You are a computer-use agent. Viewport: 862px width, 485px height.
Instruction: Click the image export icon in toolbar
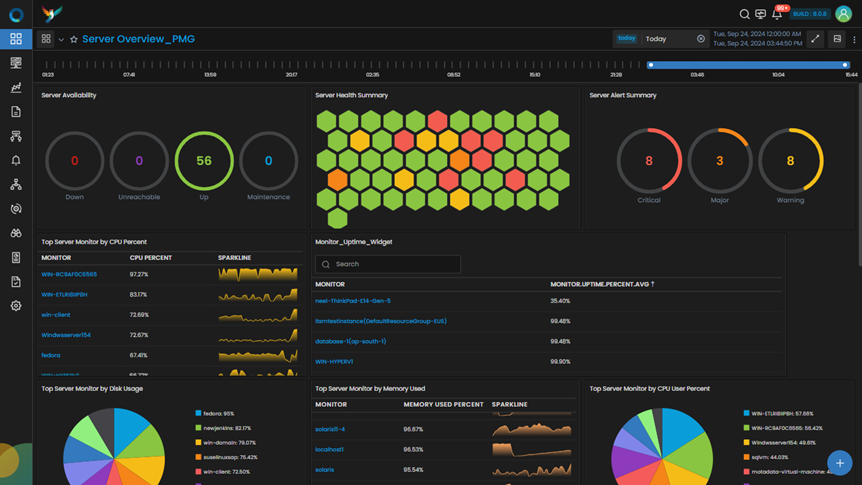pos(837,38)
